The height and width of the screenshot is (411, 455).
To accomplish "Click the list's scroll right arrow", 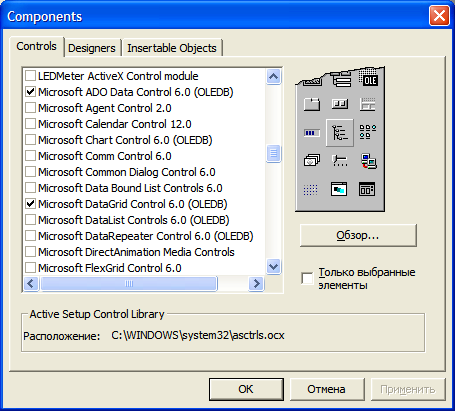I will click(x=256, y=284).
